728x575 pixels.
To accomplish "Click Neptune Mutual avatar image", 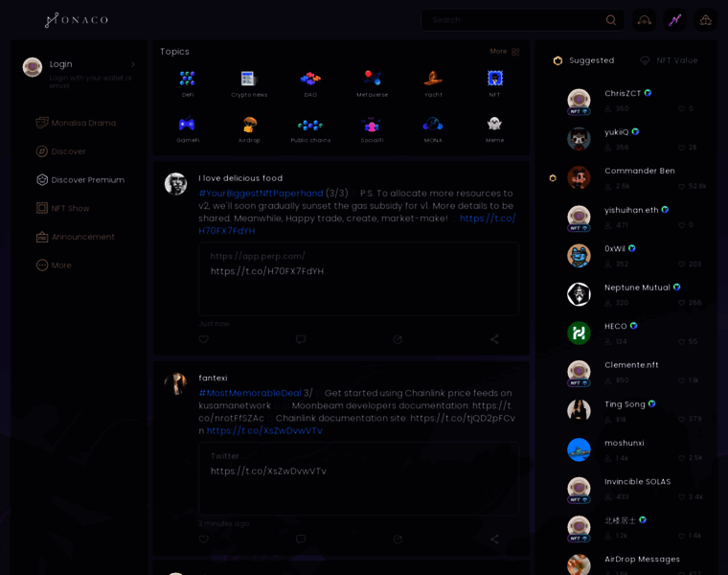I will [579, 294].
